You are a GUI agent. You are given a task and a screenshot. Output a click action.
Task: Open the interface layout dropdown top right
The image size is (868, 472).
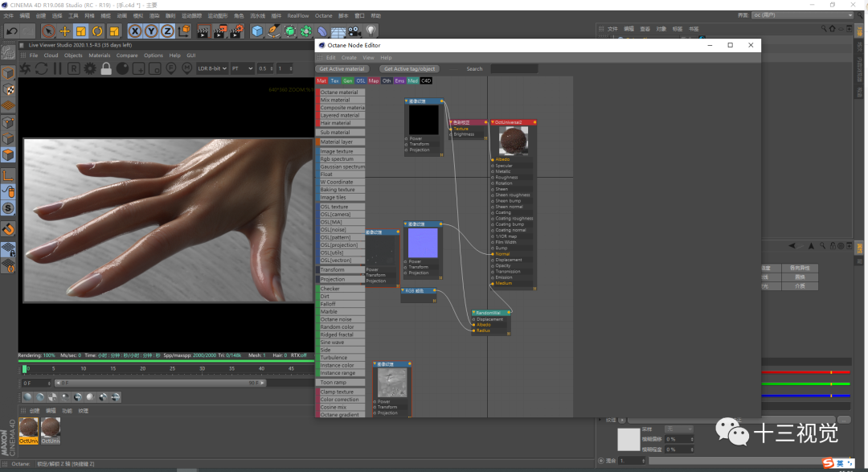pos(803,15)
